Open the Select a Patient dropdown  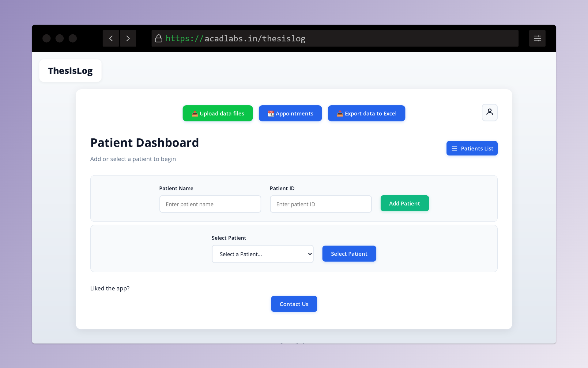(262, 254)
